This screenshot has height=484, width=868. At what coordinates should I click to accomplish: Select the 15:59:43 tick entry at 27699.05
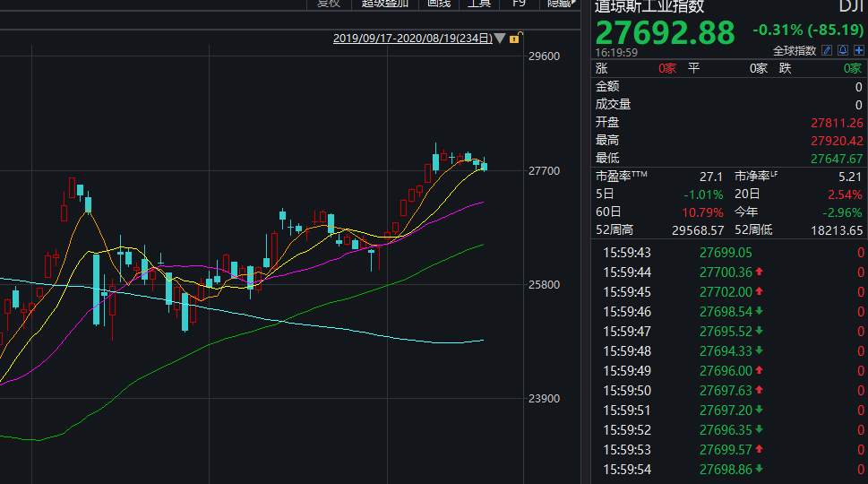click(x=730, y=253)
